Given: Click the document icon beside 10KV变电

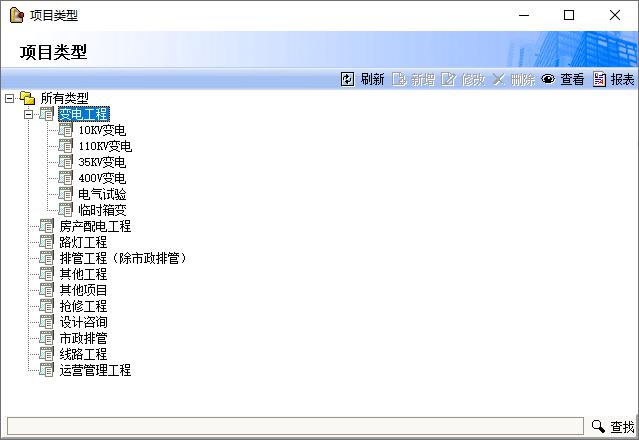Looking at the screenshot, I should click(x=66, y=130).
